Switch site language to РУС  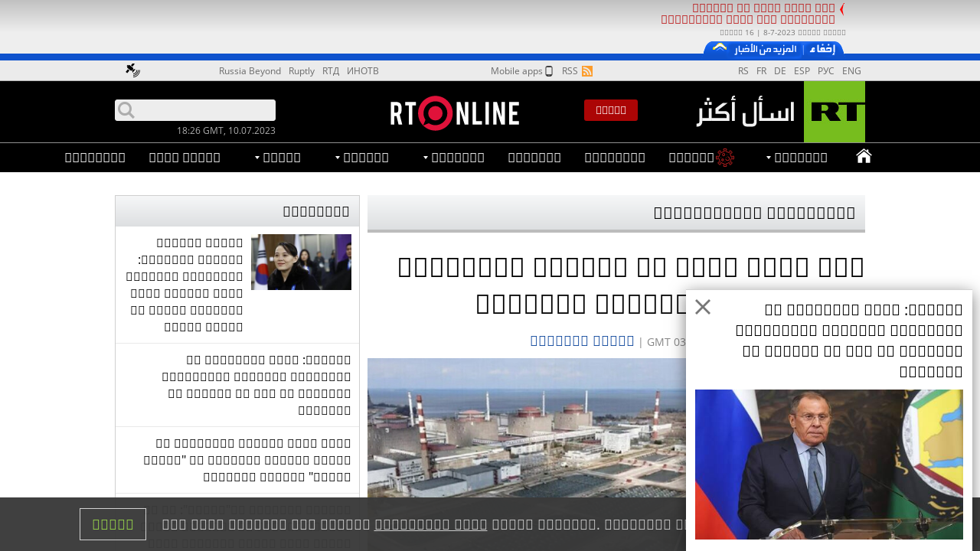pos(826,71)
